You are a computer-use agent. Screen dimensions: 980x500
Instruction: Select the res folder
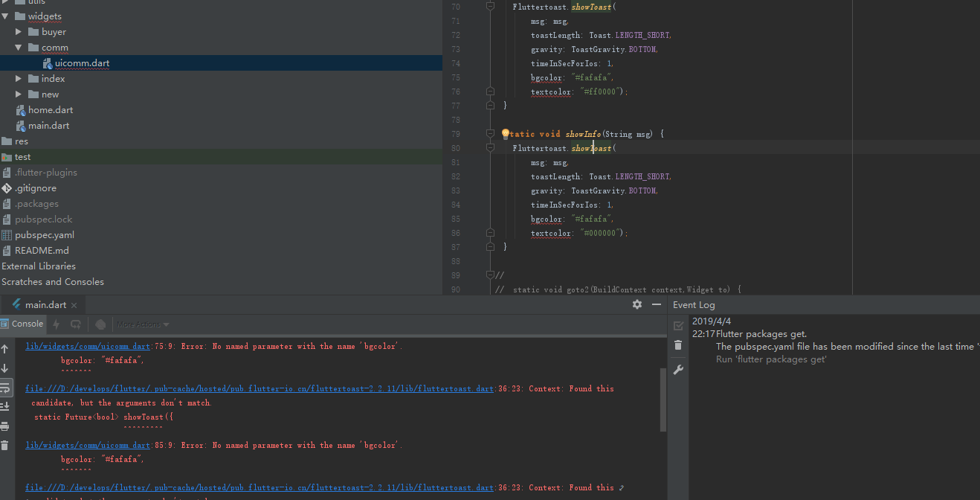tap(22, 141)
